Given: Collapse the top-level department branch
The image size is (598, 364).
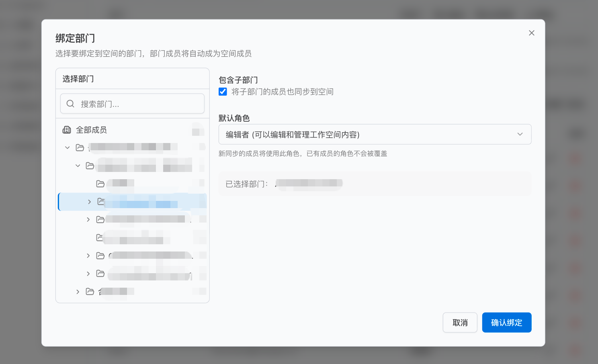Looking at the screenshot, I should pos(67,147).
